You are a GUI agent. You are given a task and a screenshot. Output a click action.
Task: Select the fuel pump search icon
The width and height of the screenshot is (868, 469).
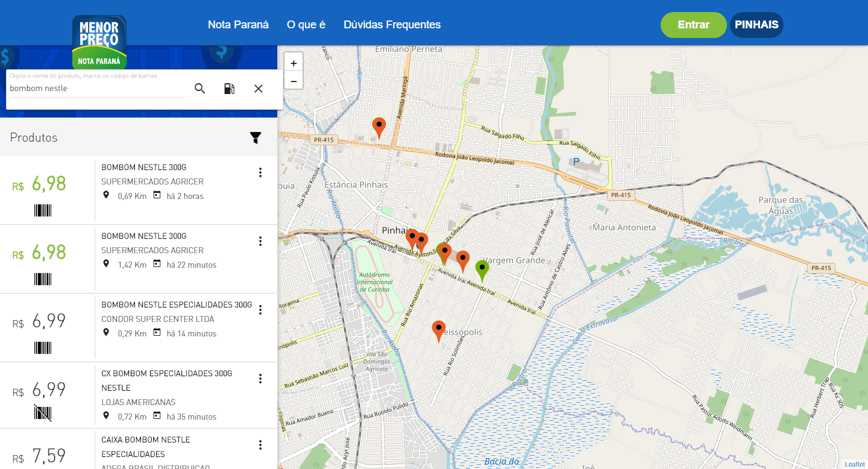tap(229, 89)
